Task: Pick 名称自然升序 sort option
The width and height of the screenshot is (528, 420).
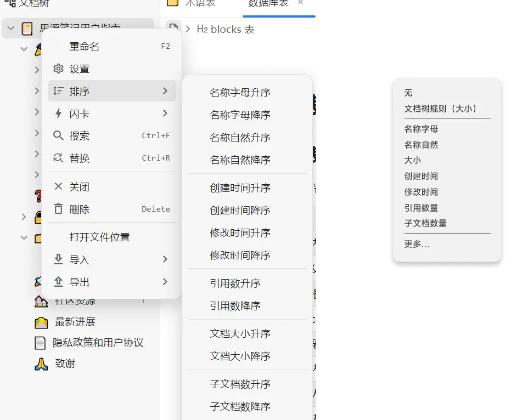Action: [x=248, y=138]
